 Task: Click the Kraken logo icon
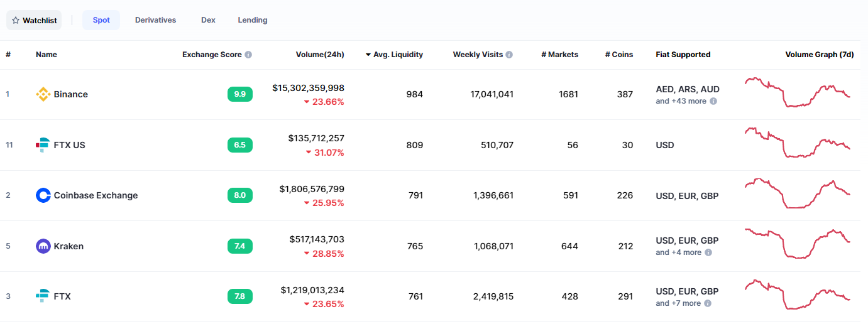43,246
